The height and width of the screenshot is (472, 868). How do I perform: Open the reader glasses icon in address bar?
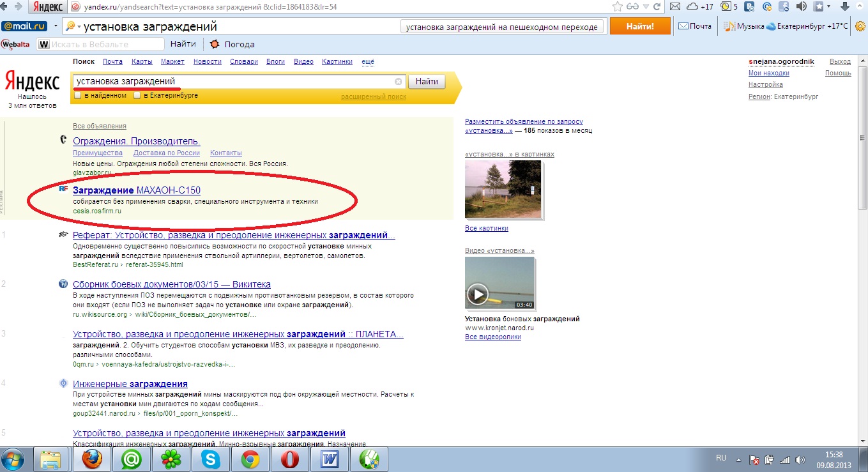(634, 7)
